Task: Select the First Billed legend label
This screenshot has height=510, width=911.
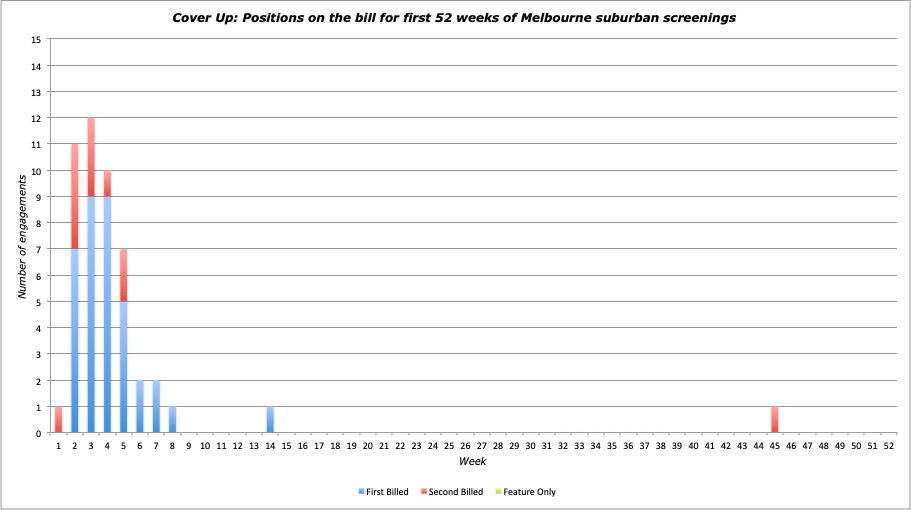Action: (387, 492)
